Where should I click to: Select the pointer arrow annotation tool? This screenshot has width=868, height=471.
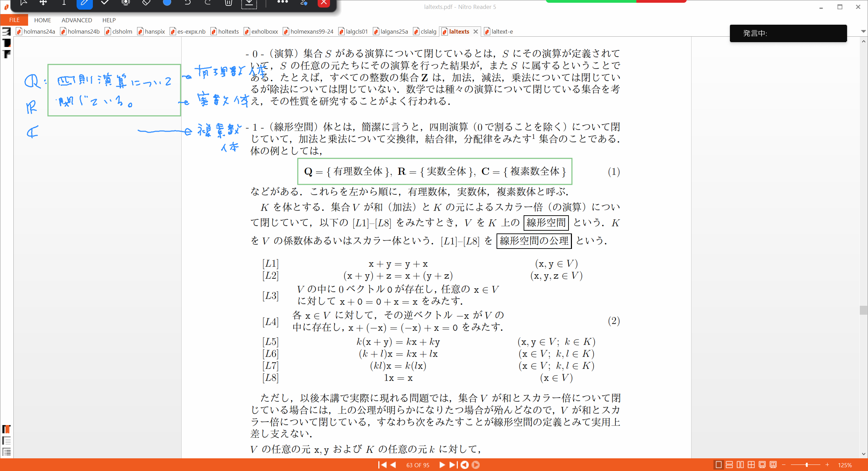coord(23,3)
